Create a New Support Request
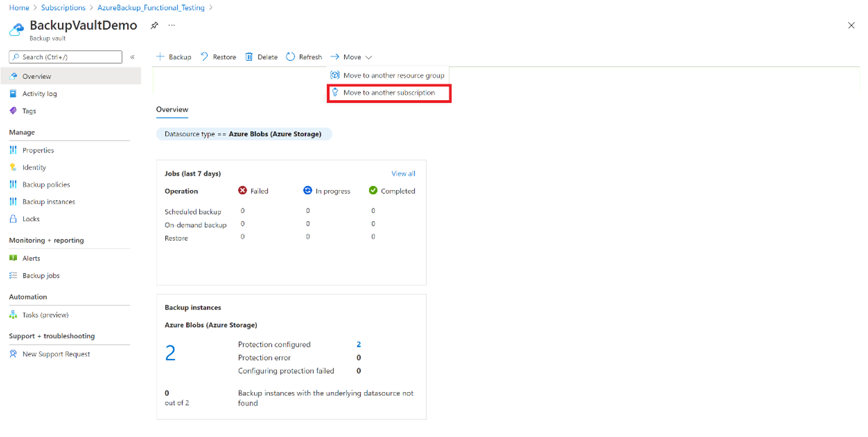This screenshot has width=868, height=437. [56, 353]
